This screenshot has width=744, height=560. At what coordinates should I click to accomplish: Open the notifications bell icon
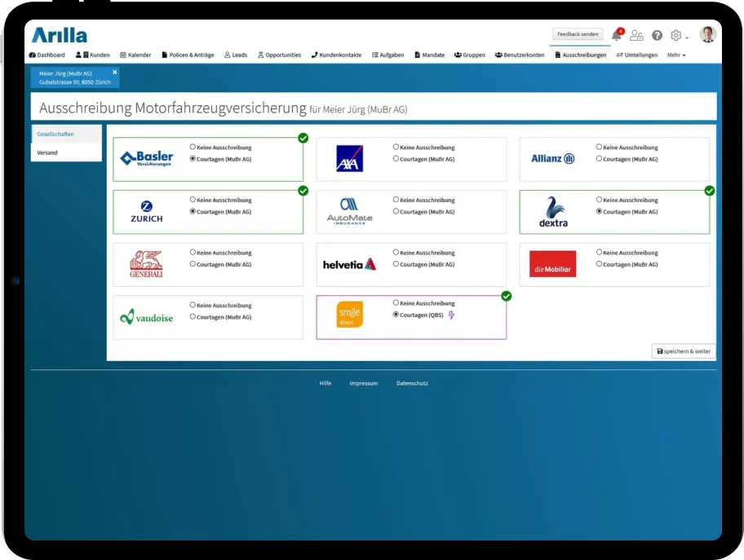[617, 35]
